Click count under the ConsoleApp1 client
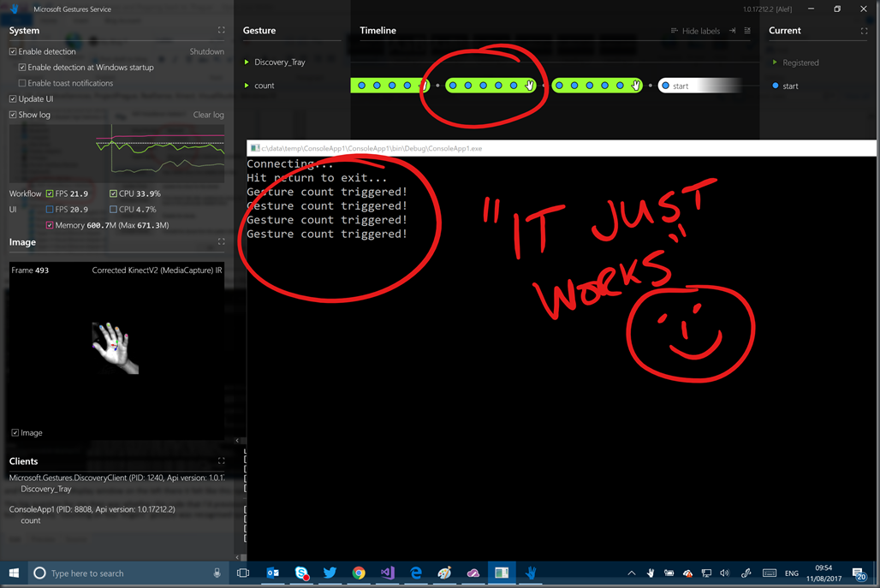The width and height of the screenshot is (880, 588). tap(30, 520)
